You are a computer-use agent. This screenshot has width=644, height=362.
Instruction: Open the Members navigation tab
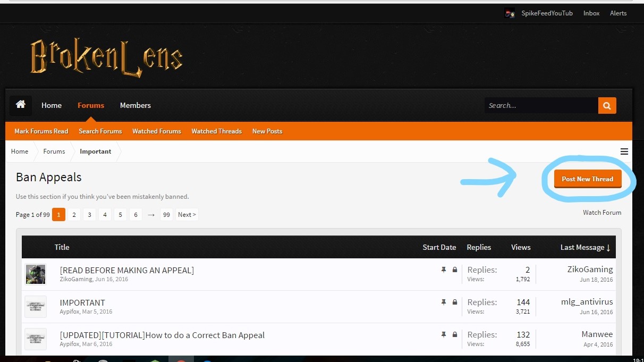click(135, 105)
